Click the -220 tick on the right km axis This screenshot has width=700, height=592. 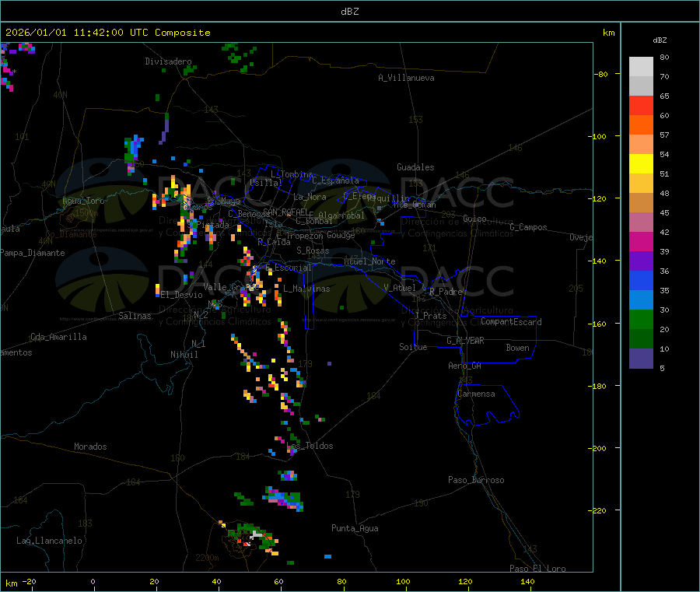(597, 510)
